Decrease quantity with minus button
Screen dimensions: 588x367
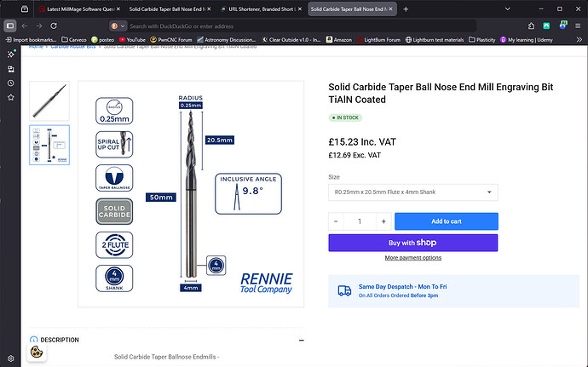pos(336,221)
